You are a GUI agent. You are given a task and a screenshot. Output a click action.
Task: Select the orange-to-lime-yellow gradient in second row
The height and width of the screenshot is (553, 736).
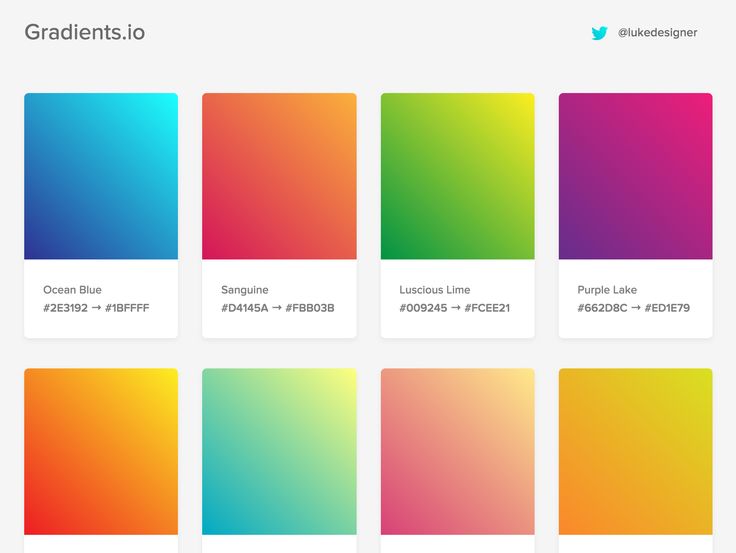coord(635,451)
